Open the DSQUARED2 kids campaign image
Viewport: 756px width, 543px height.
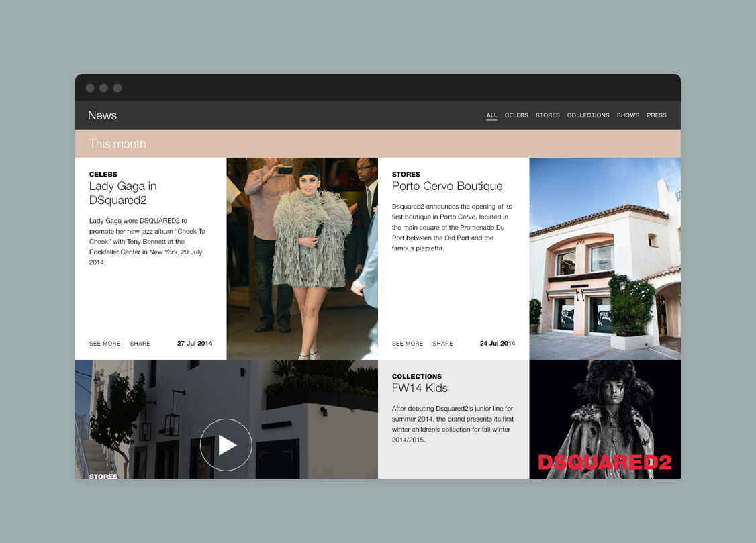(x=604, y=419)
